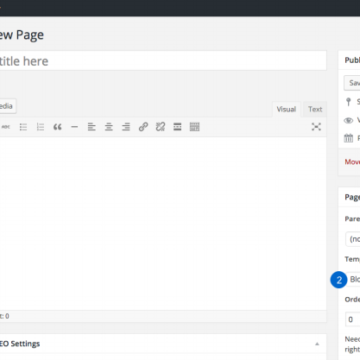Align text center
This screenshot has width=360, height=360.
(109, 127)
